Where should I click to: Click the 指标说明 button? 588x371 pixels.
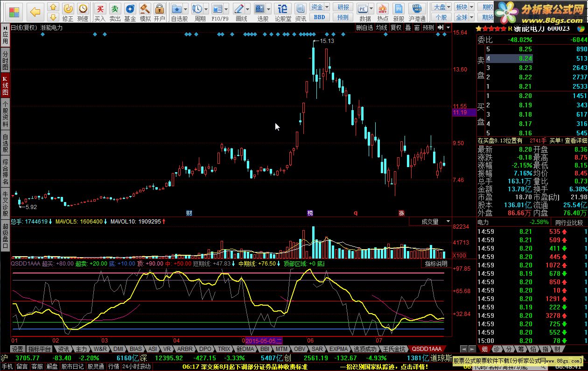click(436, 264)
